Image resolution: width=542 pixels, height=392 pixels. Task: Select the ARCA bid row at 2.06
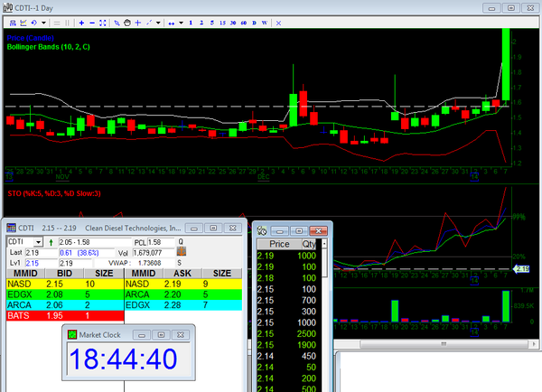tap(65, 305)
